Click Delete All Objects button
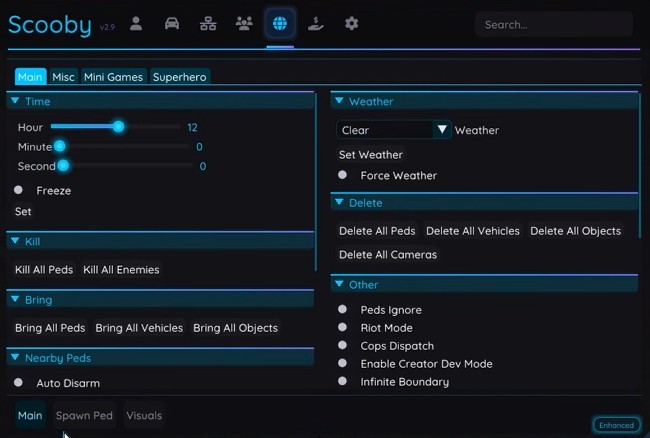Screen dimensions: 650x438 [575, 231]
